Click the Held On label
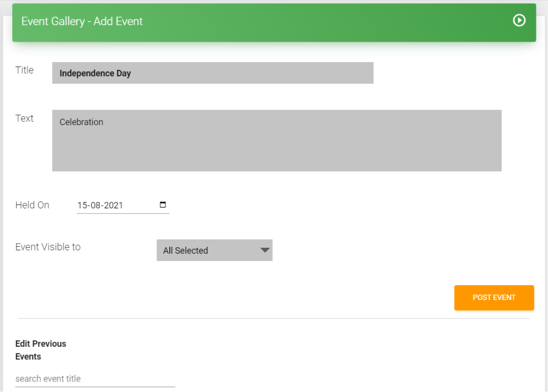This screenshot has width=548, height=392. 32,205
